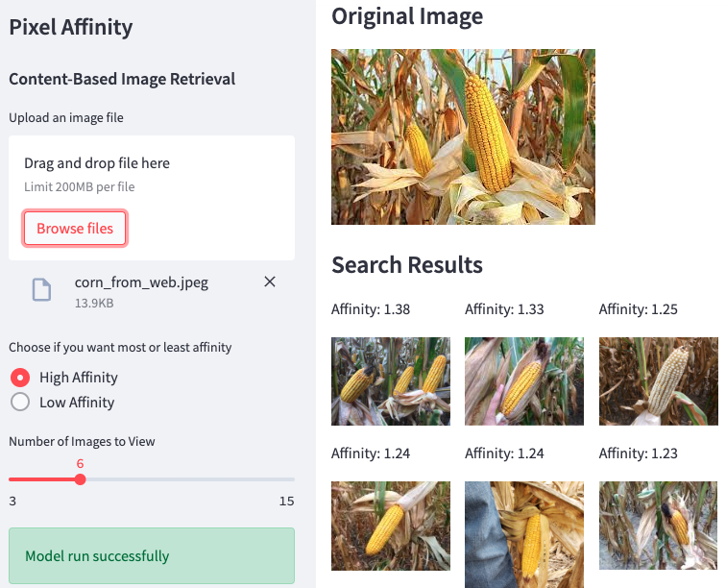The width and height of the screenshot is (726, 588).
Task: Click the Pixel Affinity sidebar title
Action: (x=71, y=27)
